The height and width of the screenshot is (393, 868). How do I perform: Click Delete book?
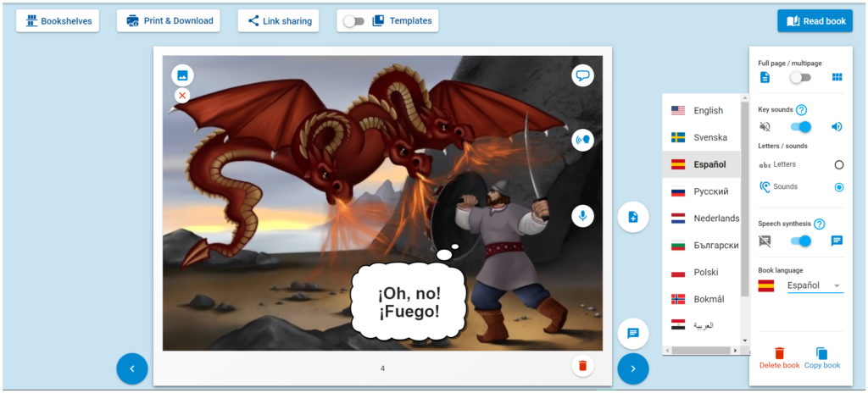coord(780,358)
